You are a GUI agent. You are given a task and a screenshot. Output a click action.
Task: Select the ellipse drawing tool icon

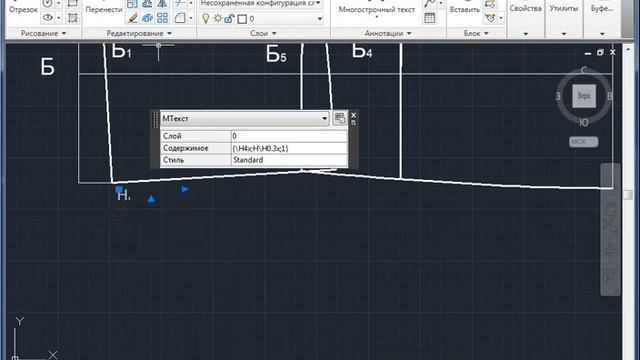tap(48, 18)
